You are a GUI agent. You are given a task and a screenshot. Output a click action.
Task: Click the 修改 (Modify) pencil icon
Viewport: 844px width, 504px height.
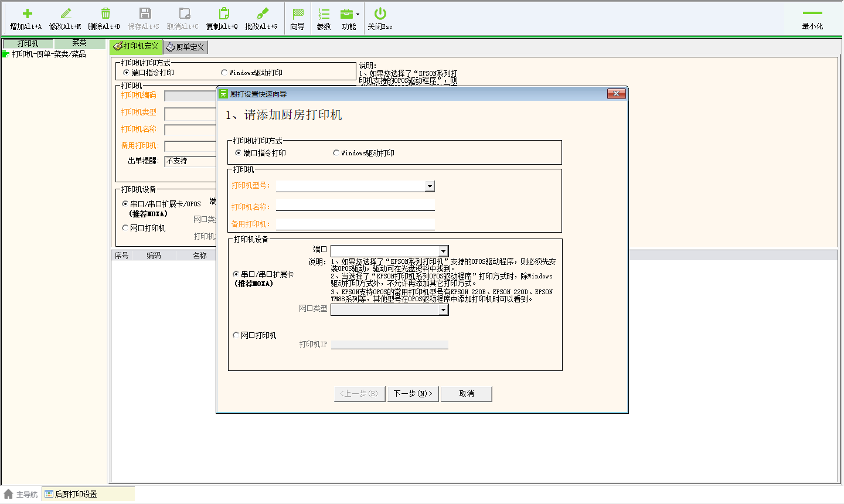click(x=66, y=13)
